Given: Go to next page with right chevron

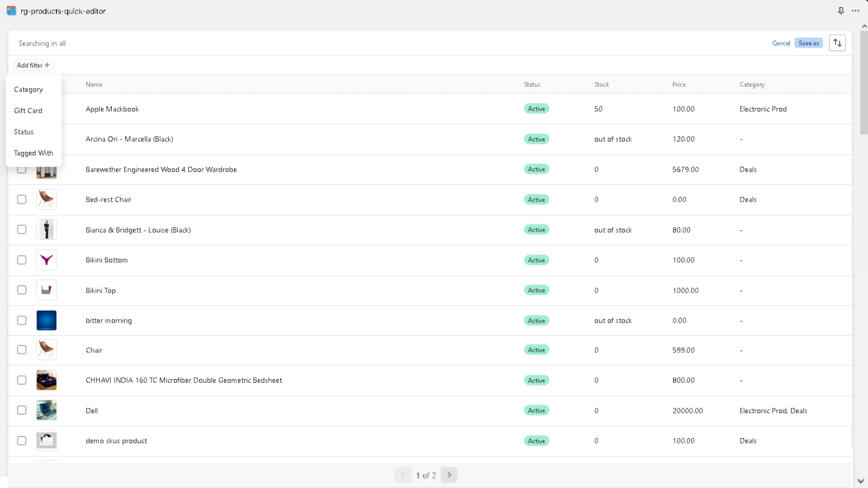Looking at the screenshot, I should click(449, 475).
